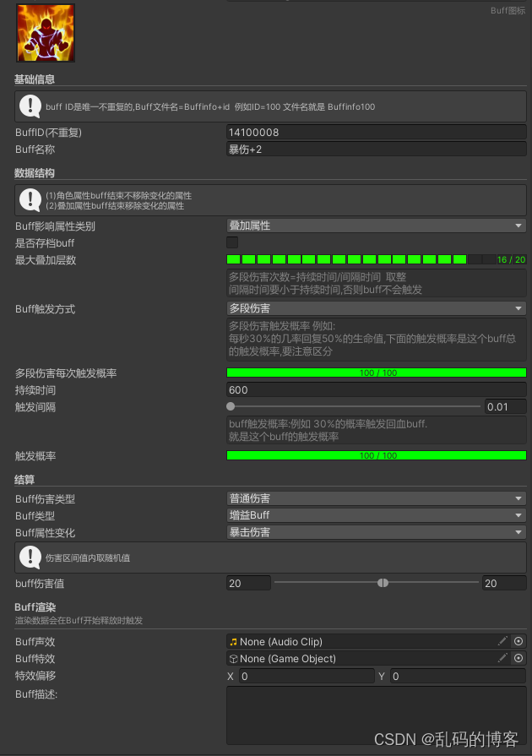Click the 特效偏移 Y value field
The width and height of the screenshot is (532, 756).
[458, 676]
